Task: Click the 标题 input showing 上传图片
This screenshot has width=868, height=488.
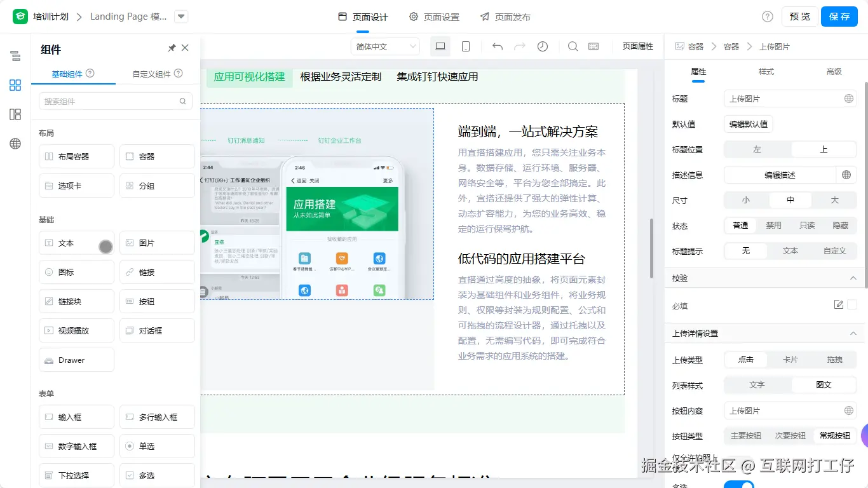Action: pos(790,98)
